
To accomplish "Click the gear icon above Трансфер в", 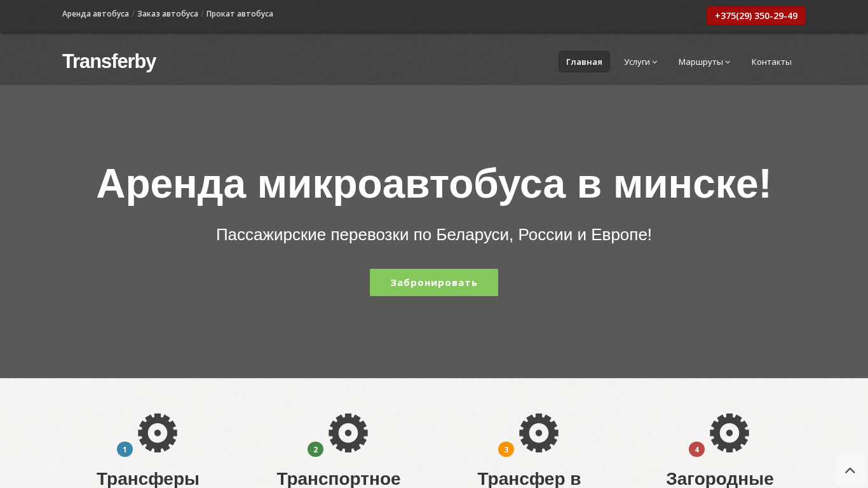I will click(x=539, y=433).
